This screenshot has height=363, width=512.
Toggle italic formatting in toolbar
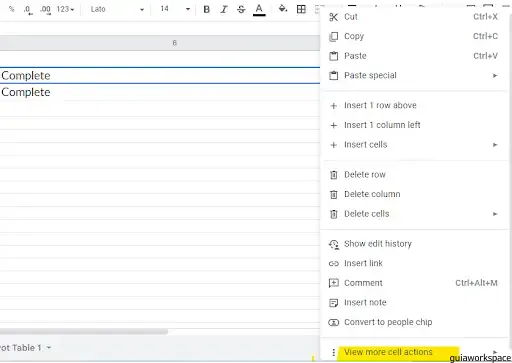coord(224,9)
